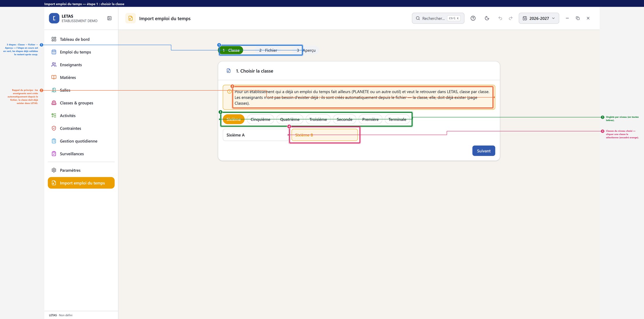Click the help question mark icon
Viewport: 644px width, 319px height.
(473, 18)
